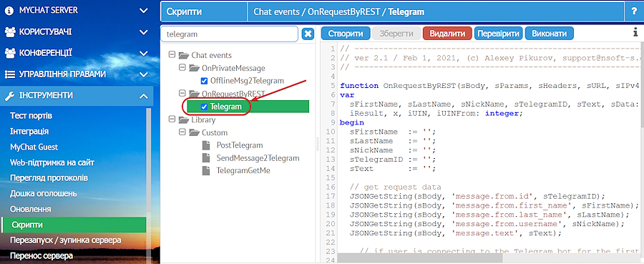
Task: Open the Оновлення menu item
Action: (30, 209)
